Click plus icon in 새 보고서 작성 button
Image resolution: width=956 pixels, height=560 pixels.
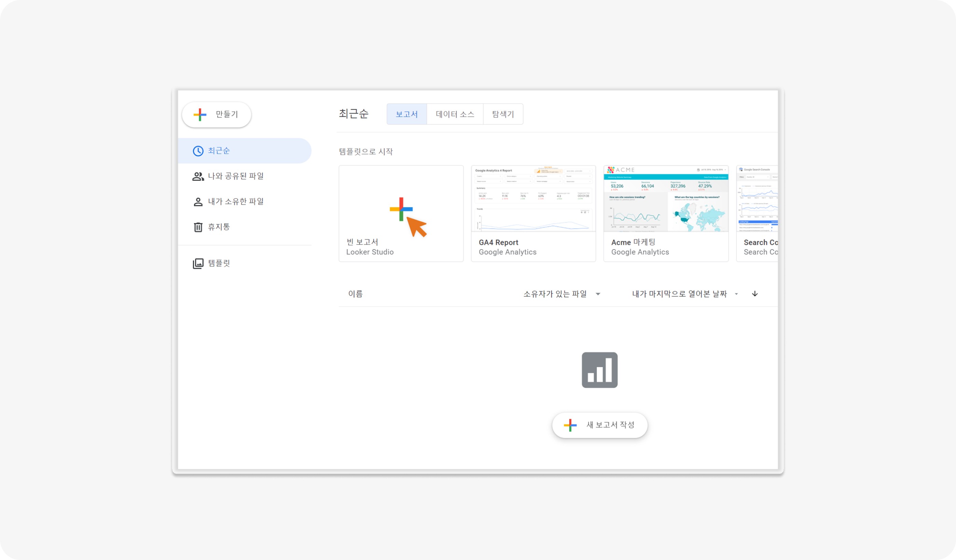click(x=570, y=425)
